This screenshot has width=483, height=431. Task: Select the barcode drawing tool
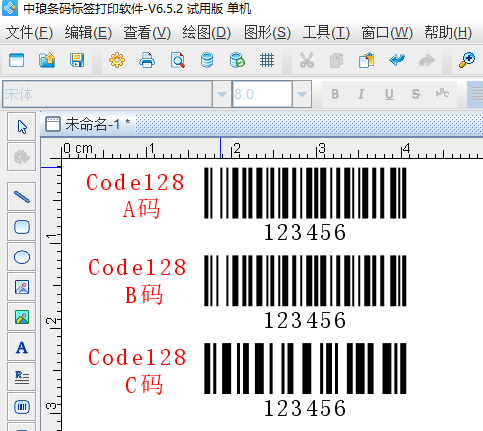tap(22, 407)
